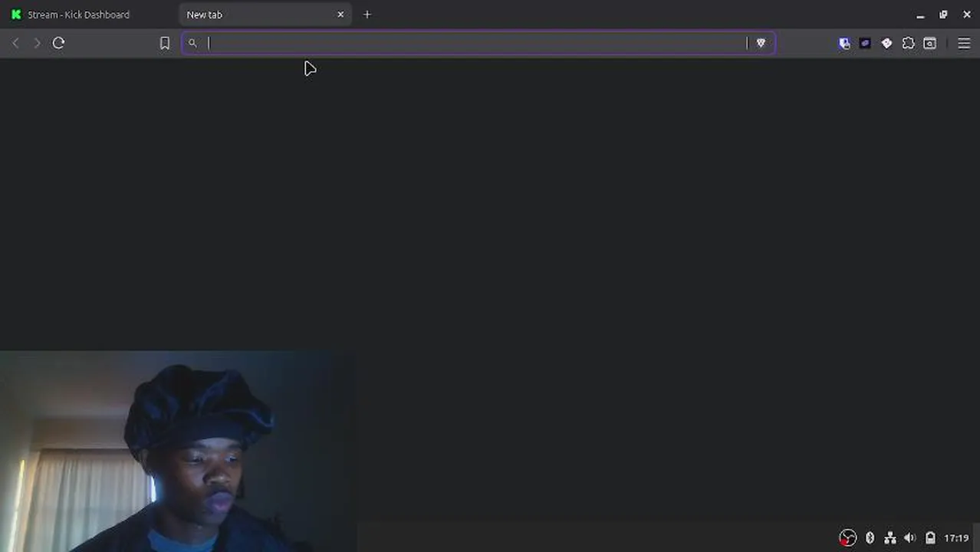Minimize the browser window
Screen dimensions: 980x552
click(920, 15)
